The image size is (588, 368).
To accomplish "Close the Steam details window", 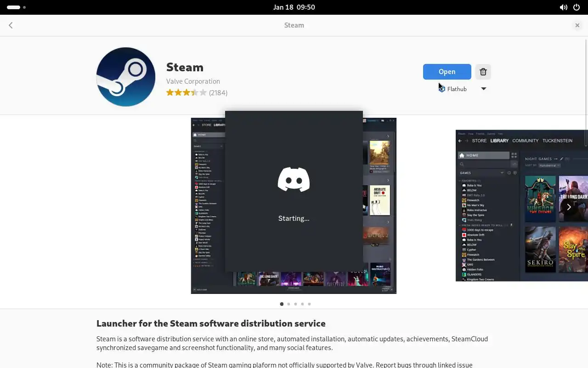I will [x=577, y=25].
